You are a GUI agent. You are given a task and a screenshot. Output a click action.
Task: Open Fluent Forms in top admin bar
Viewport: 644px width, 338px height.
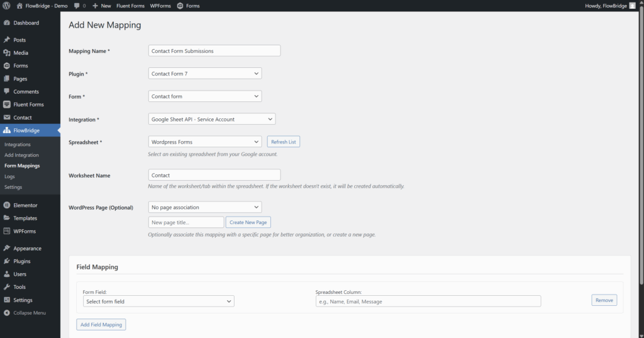pos(130,6)
